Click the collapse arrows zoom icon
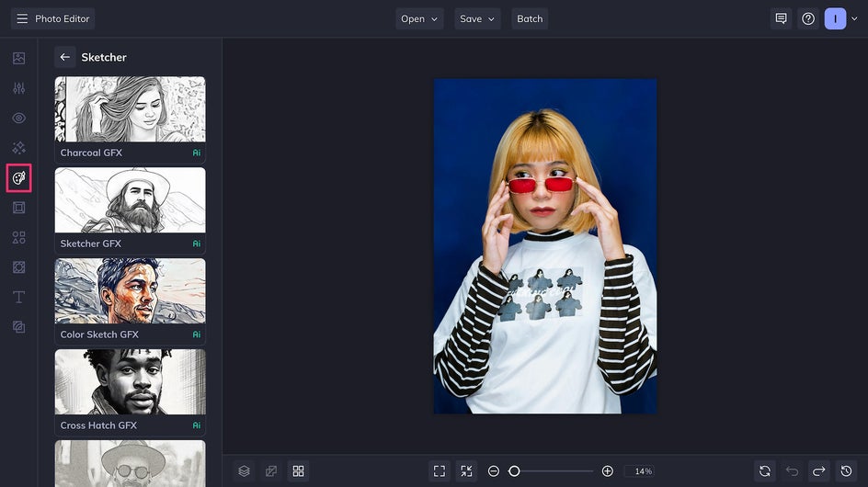The image size is (868, 487). [x=467, y=471]
